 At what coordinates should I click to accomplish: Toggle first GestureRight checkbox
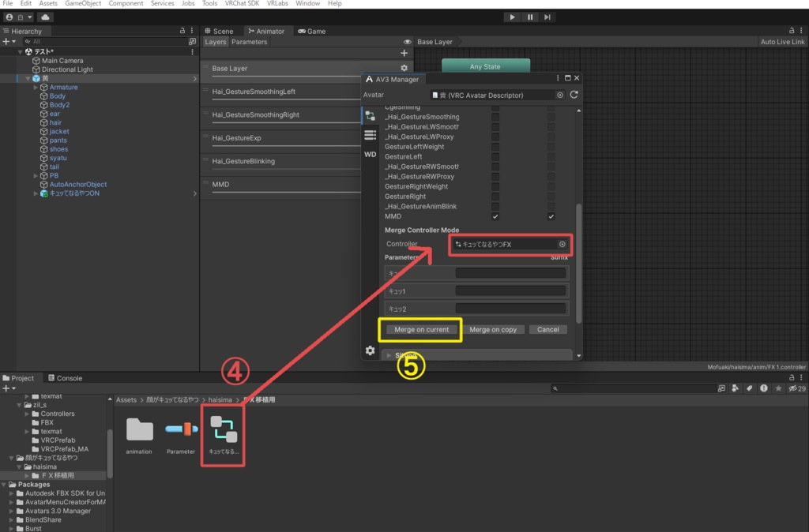tap(495, 197)
